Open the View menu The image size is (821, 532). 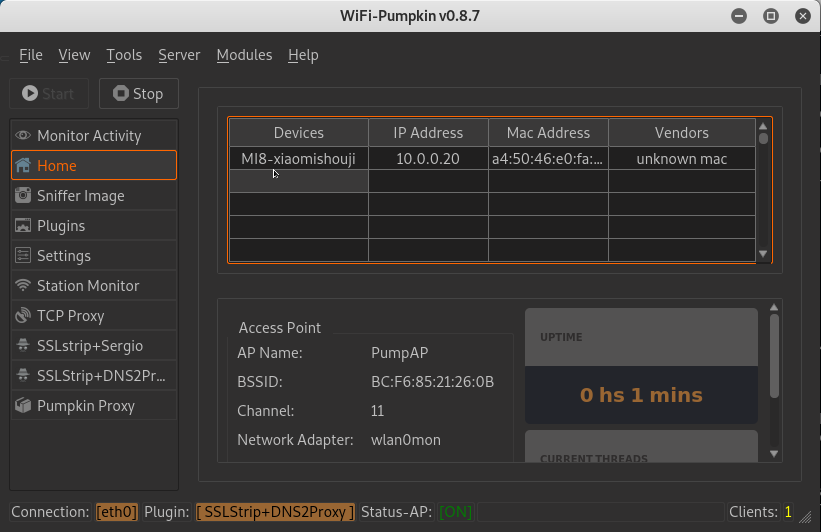coord(74,55)
